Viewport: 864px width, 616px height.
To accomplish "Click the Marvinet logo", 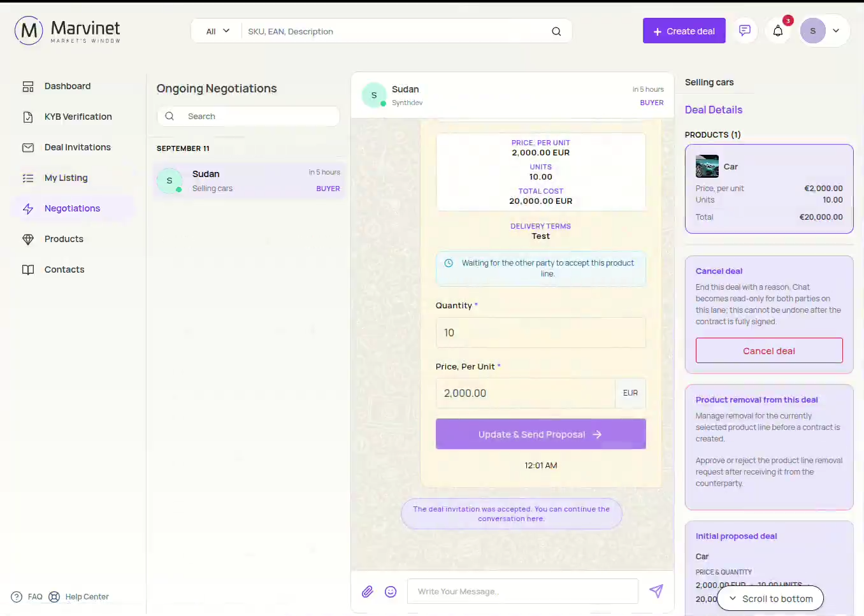I will point(68,31).
